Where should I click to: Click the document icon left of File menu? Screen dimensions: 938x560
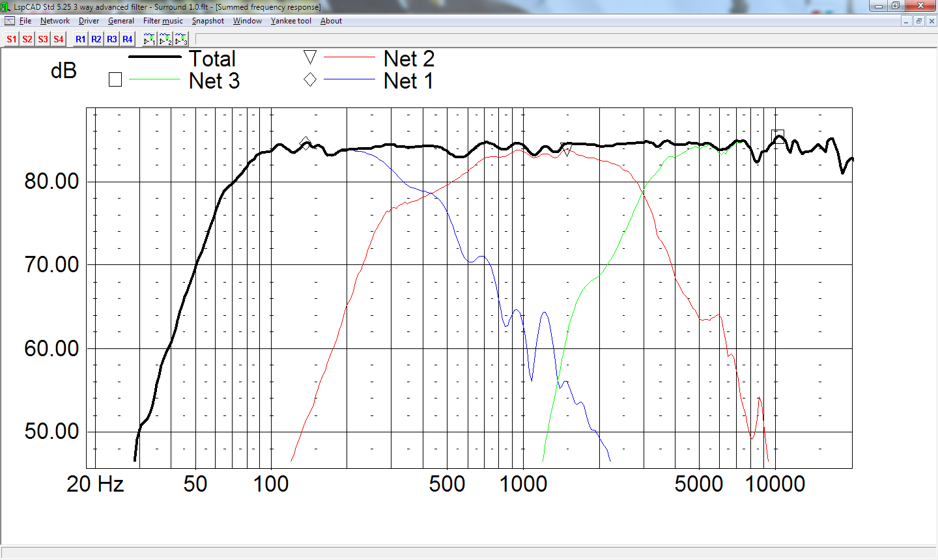coord(9,21)
